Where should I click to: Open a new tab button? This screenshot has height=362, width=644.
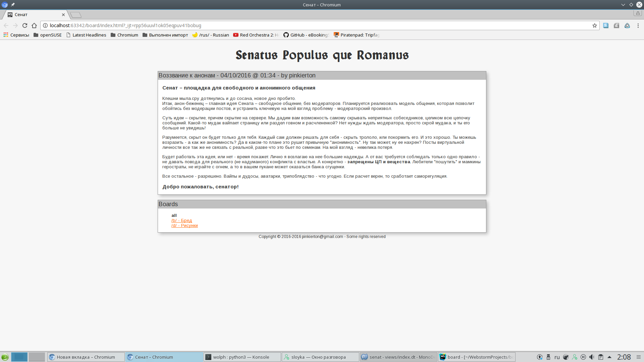coord(76,15)
